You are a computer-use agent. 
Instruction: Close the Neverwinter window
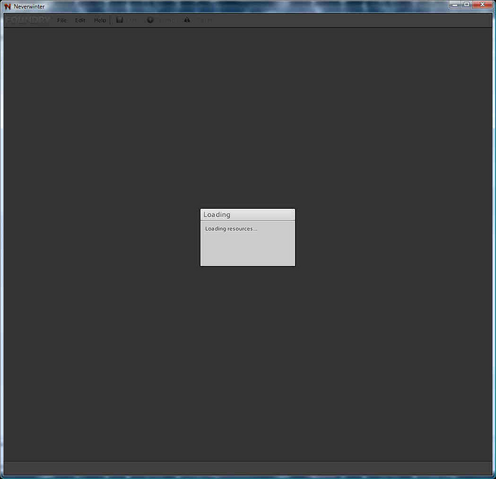point(482,5)
